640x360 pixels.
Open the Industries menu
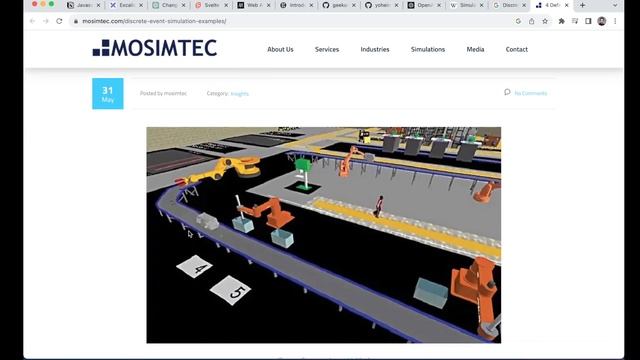pos(375,49)
